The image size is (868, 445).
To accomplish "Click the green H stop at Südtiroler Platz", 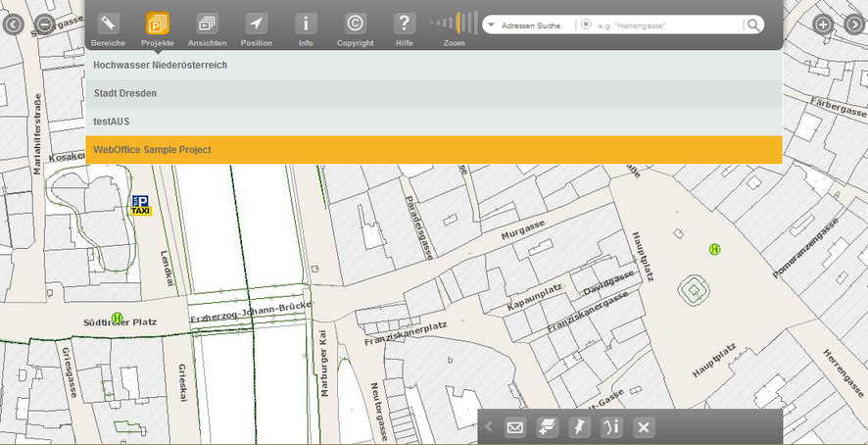I will pyautogui.click(x=117, y=318).
